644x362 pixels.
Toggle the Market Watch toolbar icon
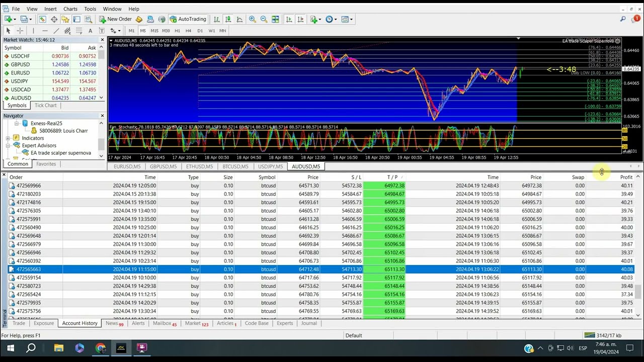click(42, 19)
